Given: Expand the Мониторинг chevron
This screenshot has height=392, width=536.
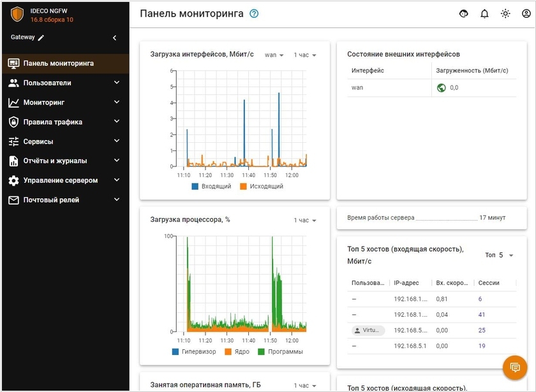Looking at the screenshot, I should pyautogui.click(x=117, y=102).
